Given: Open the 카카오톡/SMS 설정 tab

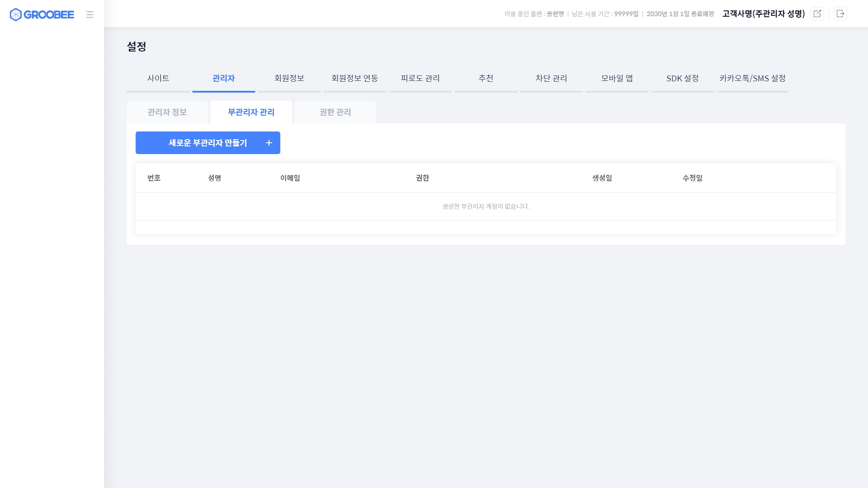Looking at the screenshot, I should (x=753, y=79).
